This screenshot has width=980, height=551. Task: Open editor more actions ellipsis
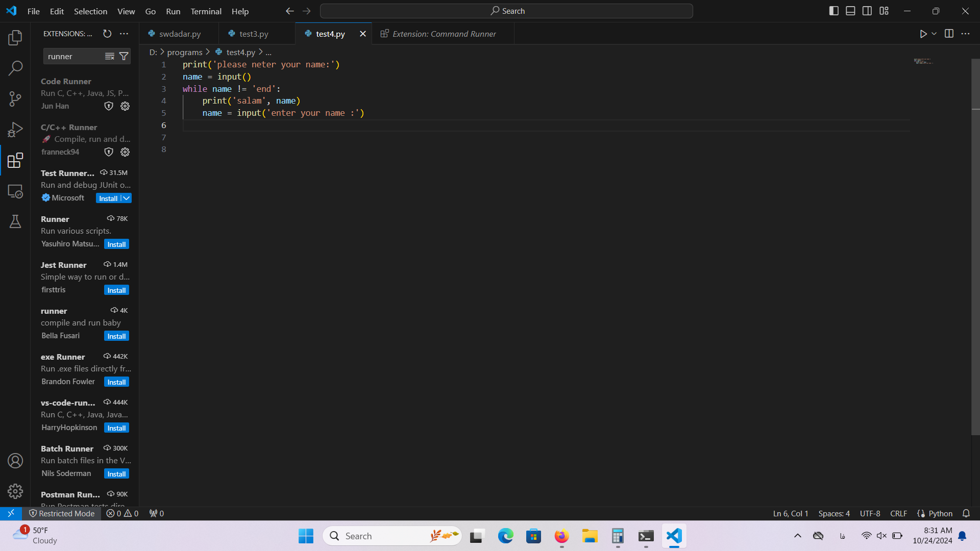click(x=965, y=34)
